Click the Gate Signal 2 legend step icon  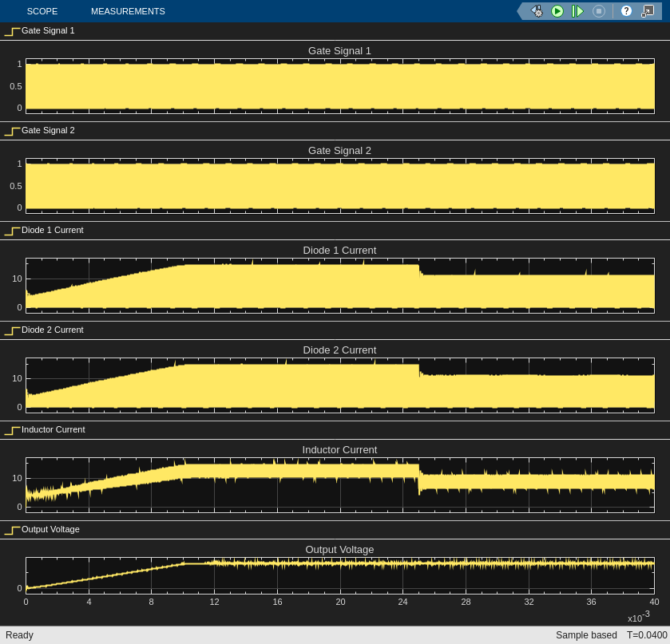coord(13,131)
